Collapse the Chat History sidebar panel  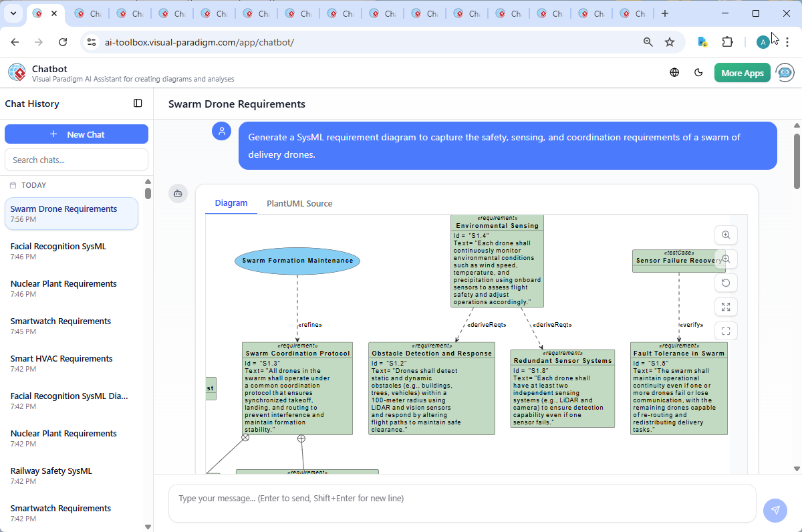(x=138, y=104)
